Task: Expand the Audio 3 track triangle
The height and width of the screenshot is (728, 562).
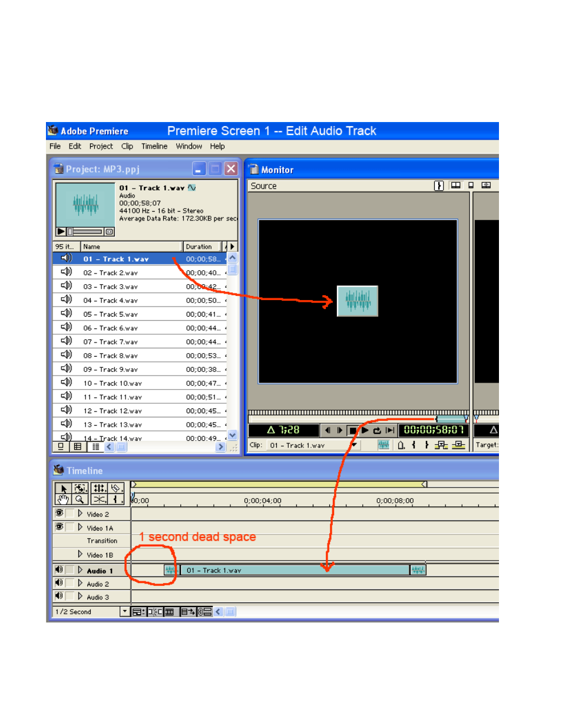Action: 80,596
